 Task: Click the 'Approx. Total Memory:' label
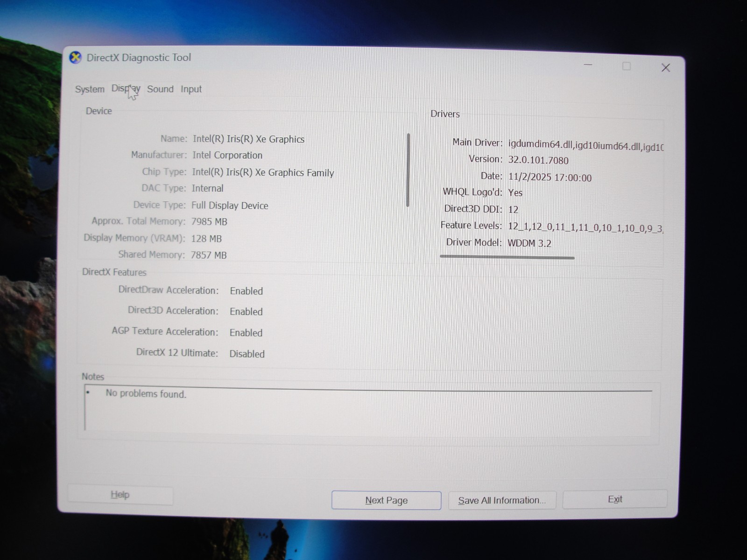(x=138, y=221)
